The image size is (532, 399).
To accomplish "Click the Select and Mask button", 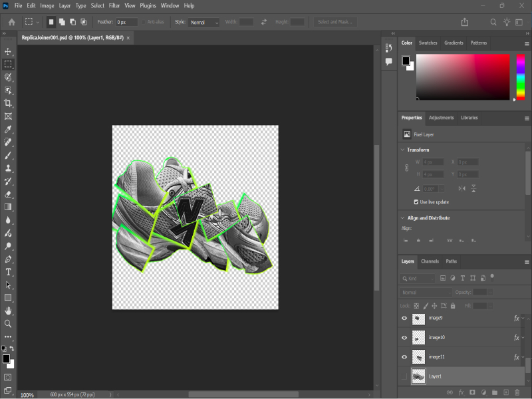I will pos(335,22).
